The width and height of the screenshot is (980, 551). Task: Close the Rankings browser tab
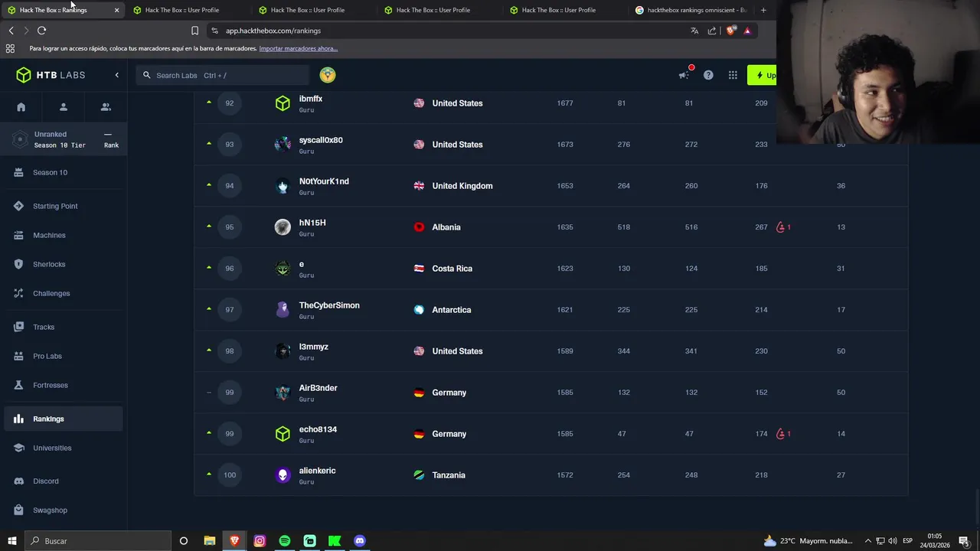(116, 10)
